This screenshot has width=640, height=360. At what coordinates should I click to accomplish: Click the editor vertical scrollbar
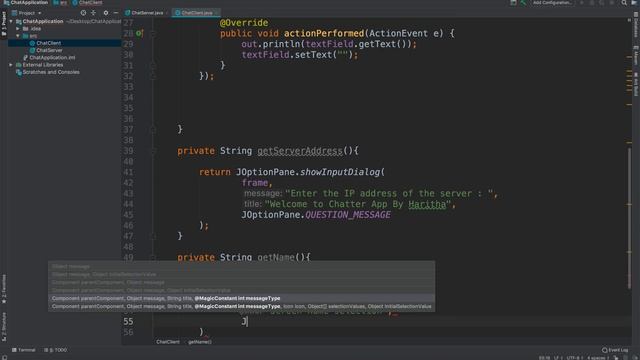(x=629, y=218)
